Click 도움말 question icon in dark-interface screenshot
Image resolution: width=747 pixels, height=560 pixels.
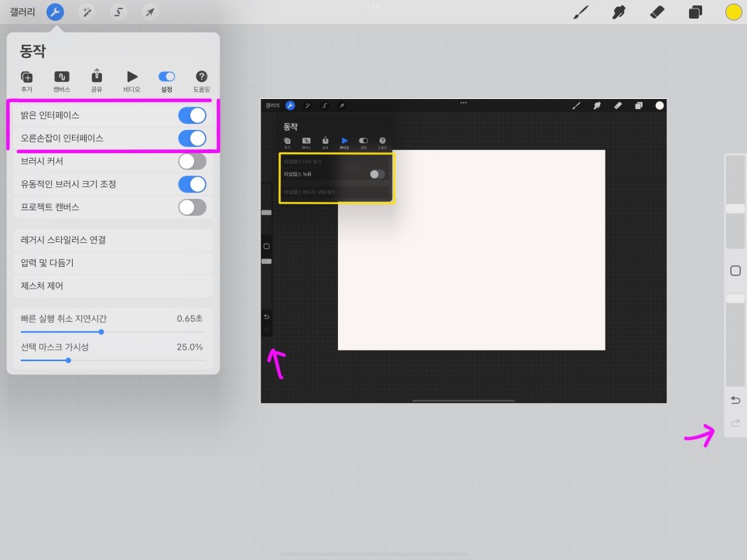(382, 143)
